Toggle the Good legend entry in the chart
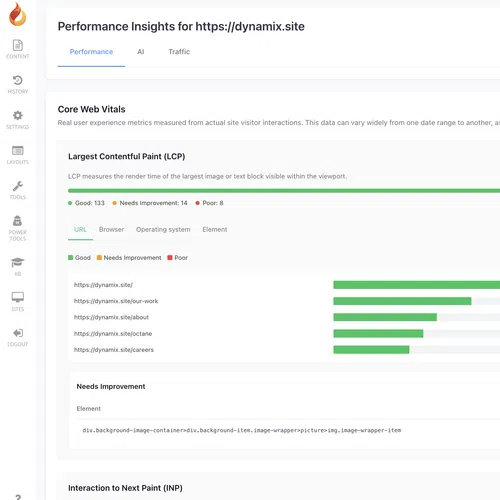This screenshot has height=500, width=500. (x=79, y=258)
